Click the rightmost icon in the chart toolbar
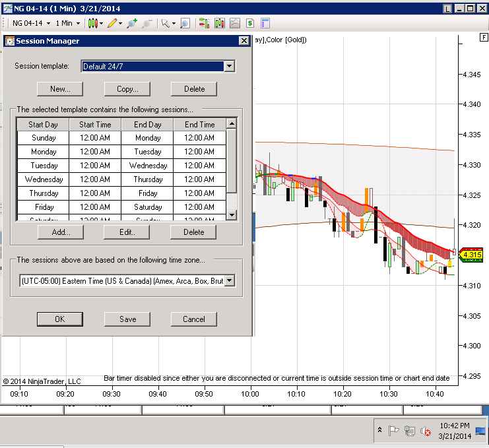 (265, 23)
